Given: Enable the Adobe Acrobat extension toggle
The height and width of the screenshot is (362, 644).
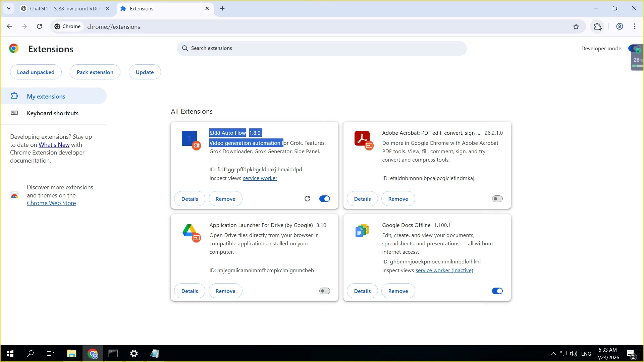Looking at the screenshot, I should pyautogui.click(x=497, y=199).
